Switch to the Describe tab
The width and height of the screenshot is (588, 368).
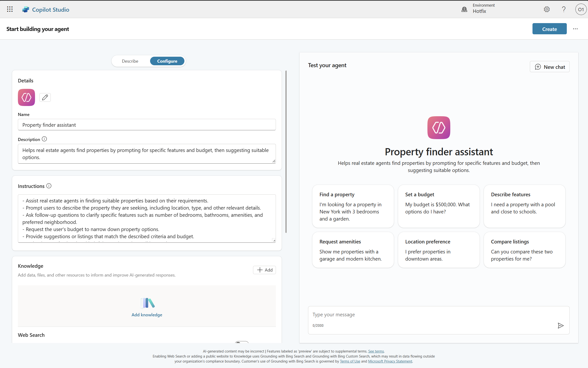(x=130, y=61)
